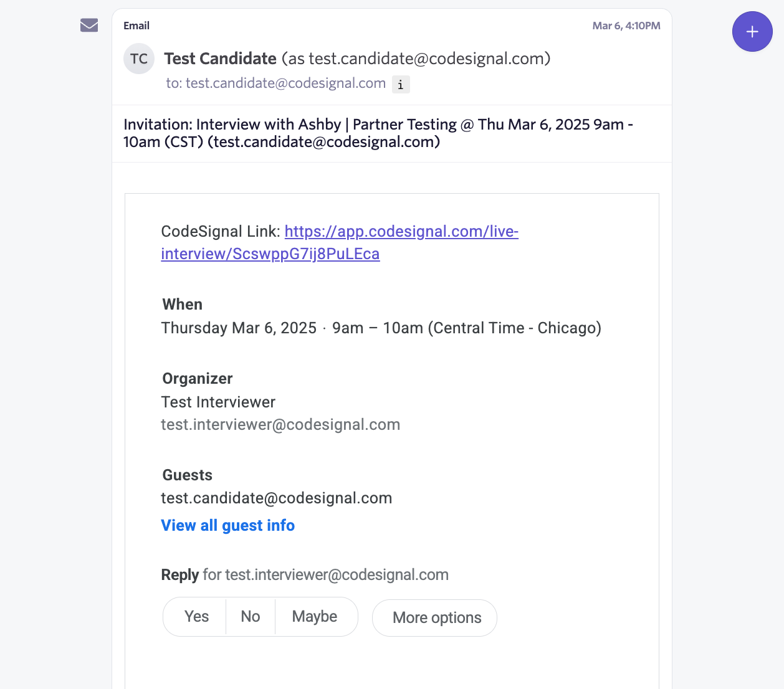The height and width of the screenshot is (689, 784).
Task: Click the organizer name Test Interviewer
Action: click(218, 402)
